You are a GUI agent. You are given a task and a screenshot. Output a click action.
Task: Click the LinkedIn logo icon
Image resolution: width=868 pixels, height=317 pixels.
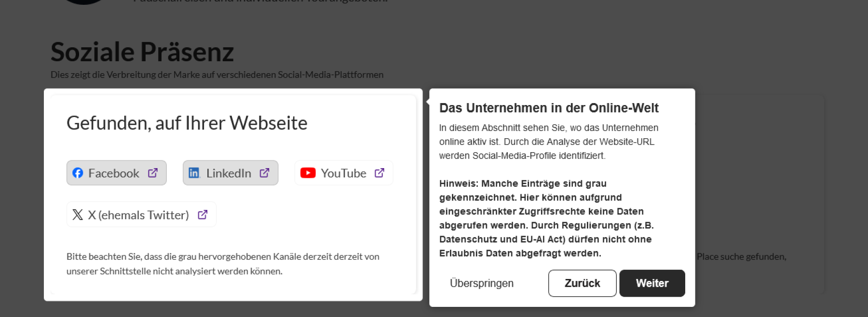pyautogui.click(x=194, y=173)
